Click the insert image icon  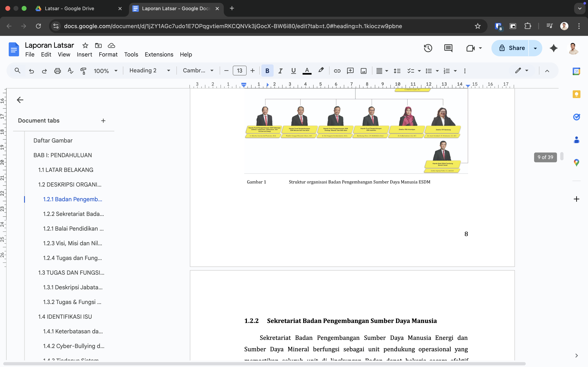point(363,71)
